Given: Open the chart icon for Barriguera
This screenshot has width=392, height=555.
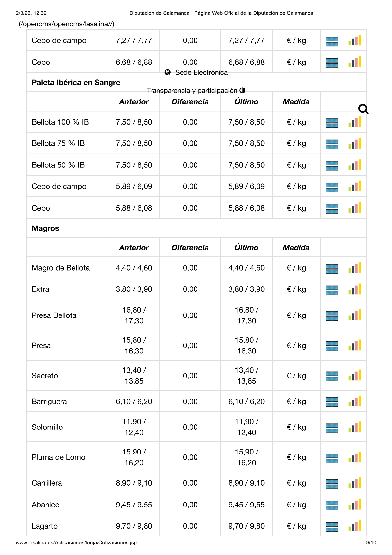Looking at the screenshot, I should pos(355,402).
